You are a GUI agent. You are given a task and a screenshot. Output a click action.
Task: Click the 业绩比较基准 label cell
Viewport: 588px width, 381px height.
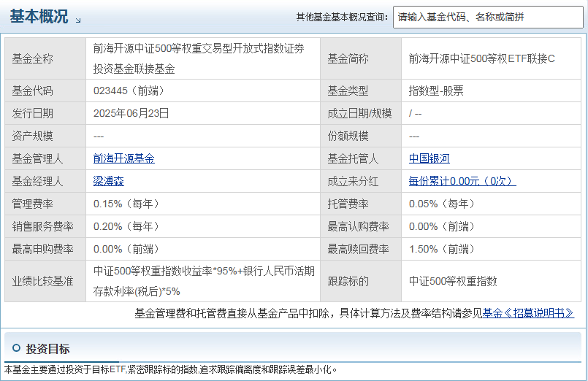tap(45, 281)
